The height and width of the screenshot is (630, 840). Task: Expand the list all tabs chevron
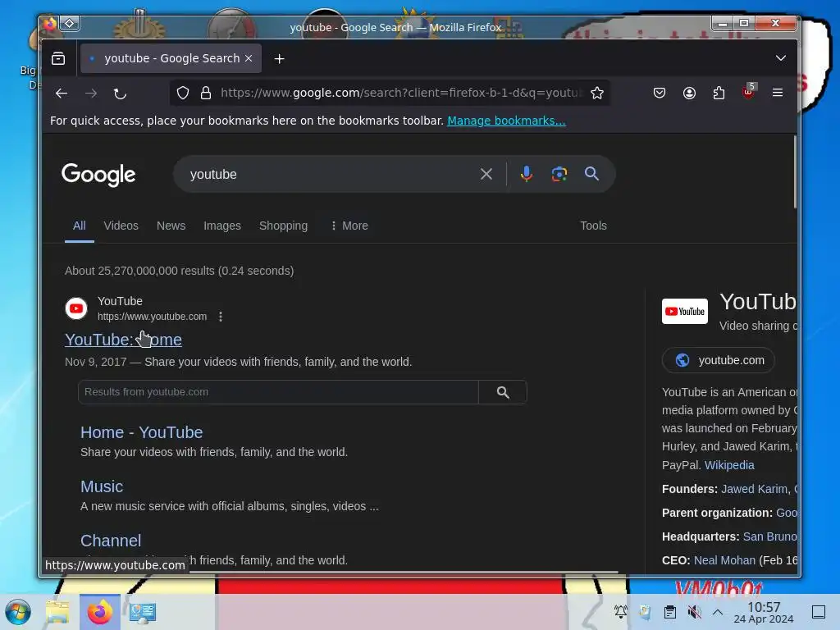[781, 58]
